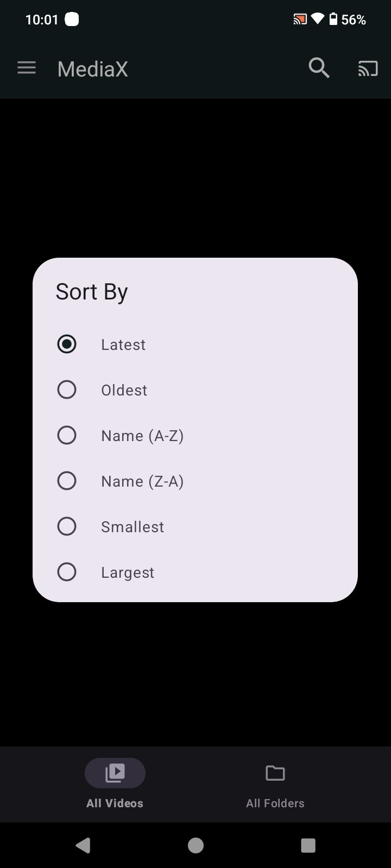
Task: Select the Latest radio button
Action: tap(67, 344)
